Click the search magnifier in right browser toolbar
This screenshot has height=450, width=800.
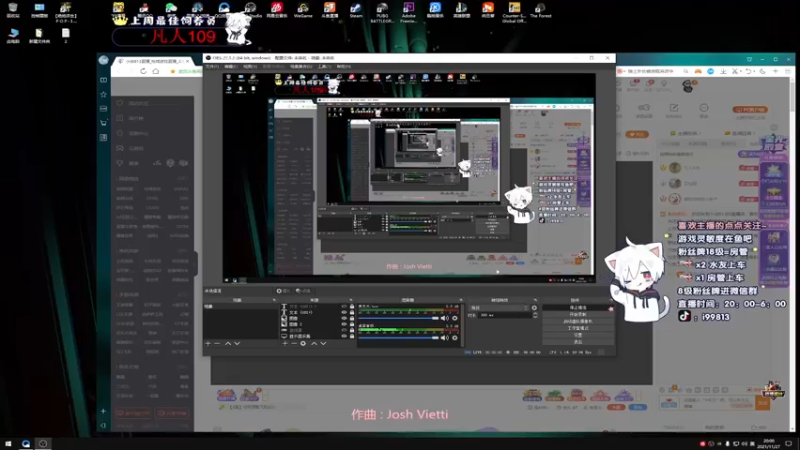[x=686, y=71]
